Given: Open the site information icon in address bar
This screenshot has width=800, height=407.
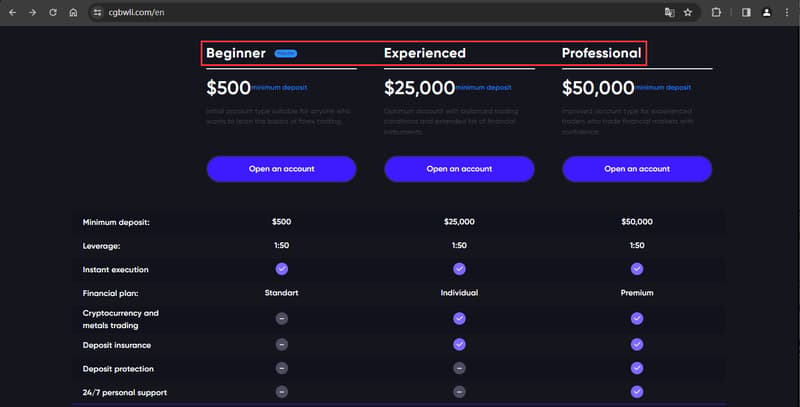Looking at the screenshot, I should pyautogui.click(x=97, y=12).
